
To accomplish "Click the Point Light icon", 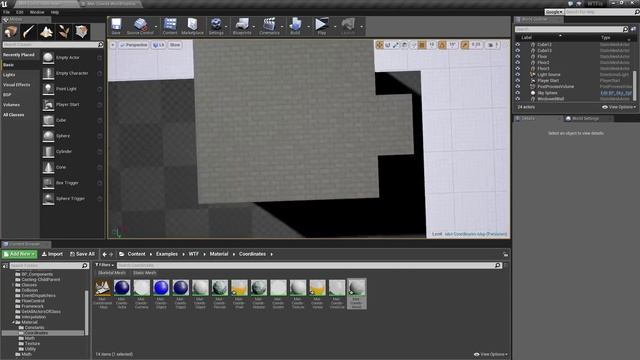I will [x=48, y=89].
